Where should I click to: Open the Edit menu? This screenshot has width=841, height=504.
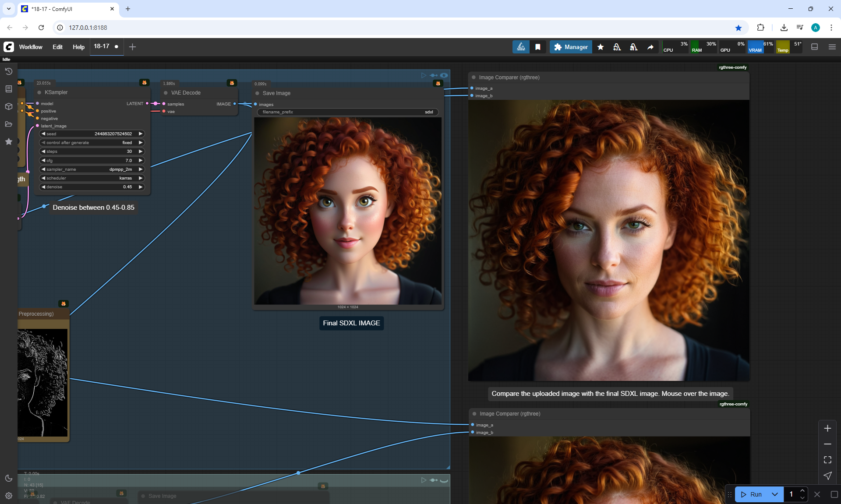(57, 47)
